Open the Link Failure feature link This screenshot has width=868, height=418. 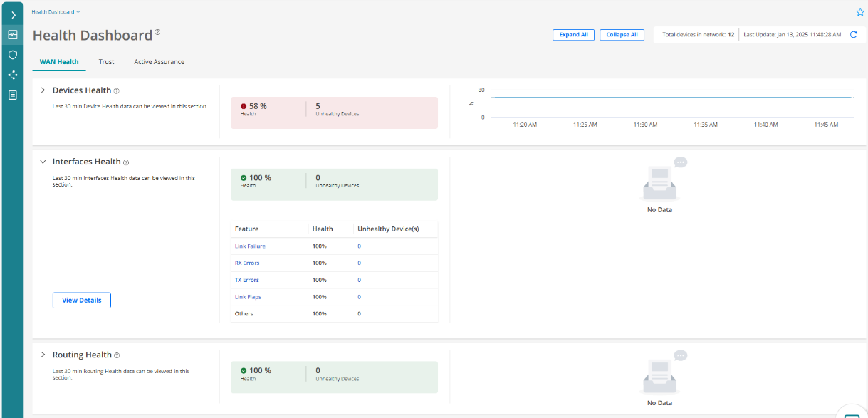(250, 246)
